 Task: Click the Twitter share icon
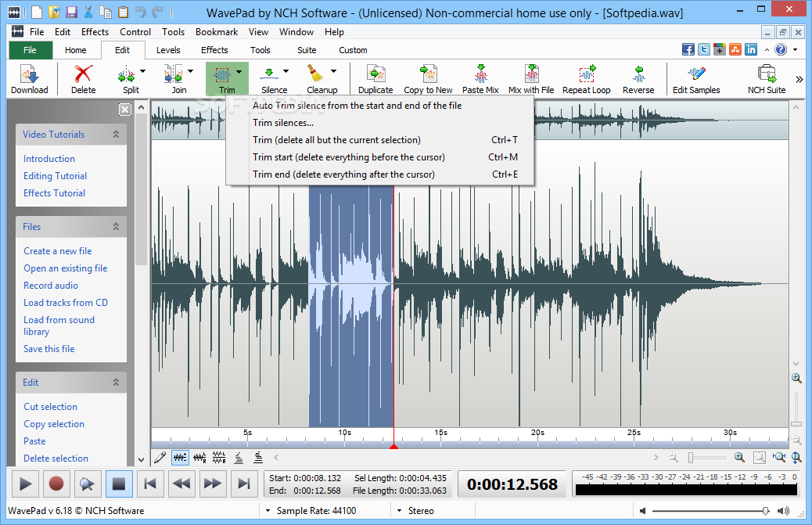[x=704, y=50]
